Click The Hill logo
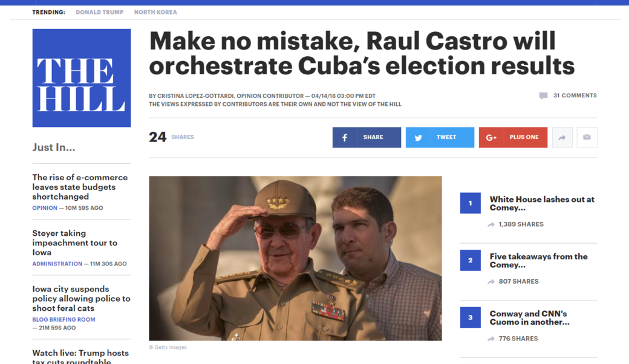This screenshot has width=629, height=364. tap(82, 78)
